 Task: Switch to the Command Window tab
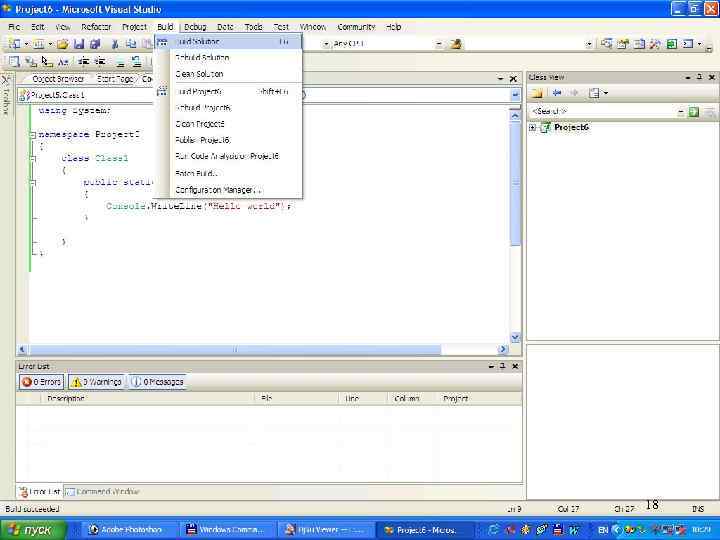(x=102, y=492)
